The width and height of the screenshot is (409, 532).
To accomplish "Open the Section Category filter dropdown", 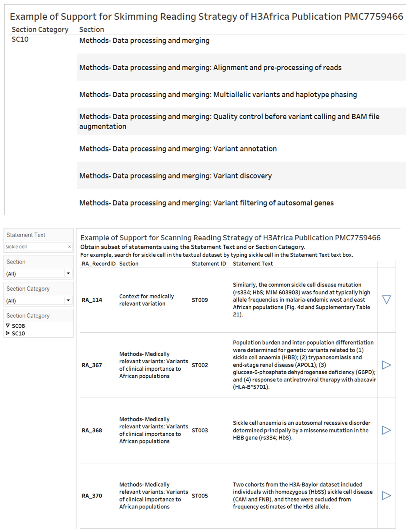I will tap(68, 301).
